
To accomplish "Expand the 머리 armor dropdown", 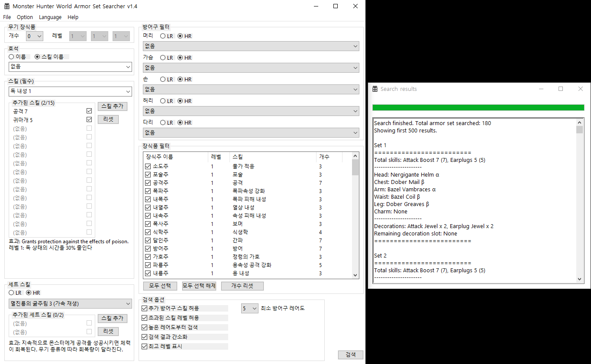I will [251, 46].
